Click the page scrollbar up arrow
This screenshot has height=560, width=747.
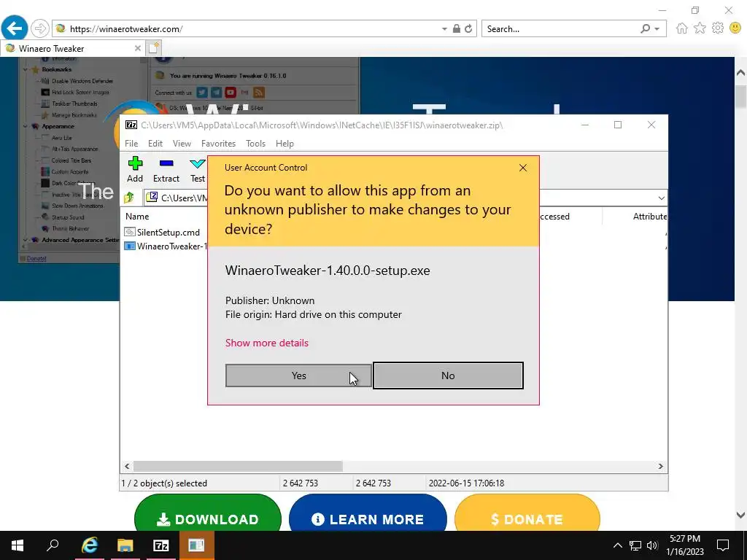(741, 73)
